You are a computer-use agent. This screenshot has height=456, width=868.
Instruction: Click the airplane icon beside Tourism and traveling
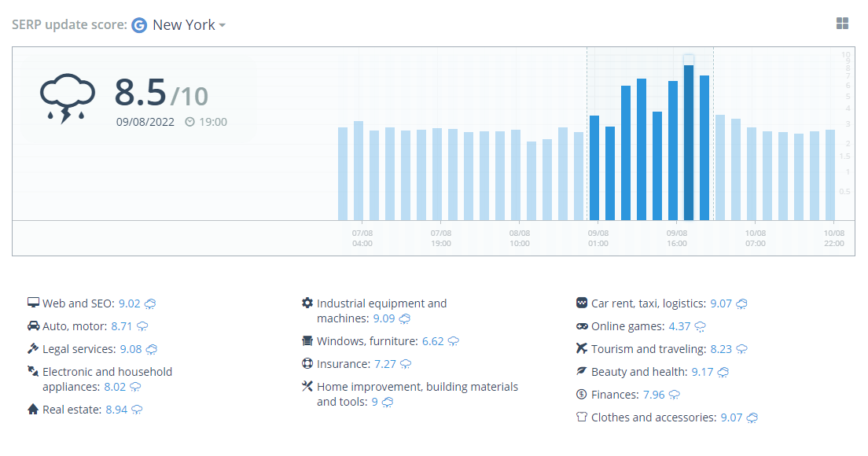coord(581,348)
